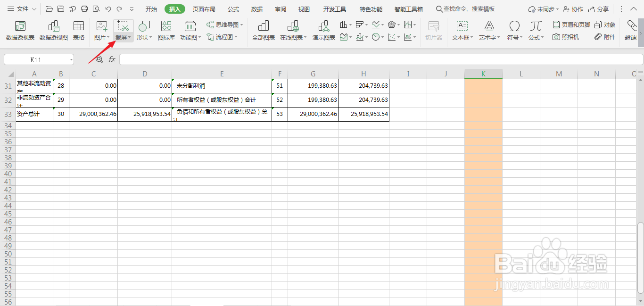The height and width of the screenshot is (306, 644).
Task: Expand the quick access toolbar customize arrow
Action: (x=132, y=9)
